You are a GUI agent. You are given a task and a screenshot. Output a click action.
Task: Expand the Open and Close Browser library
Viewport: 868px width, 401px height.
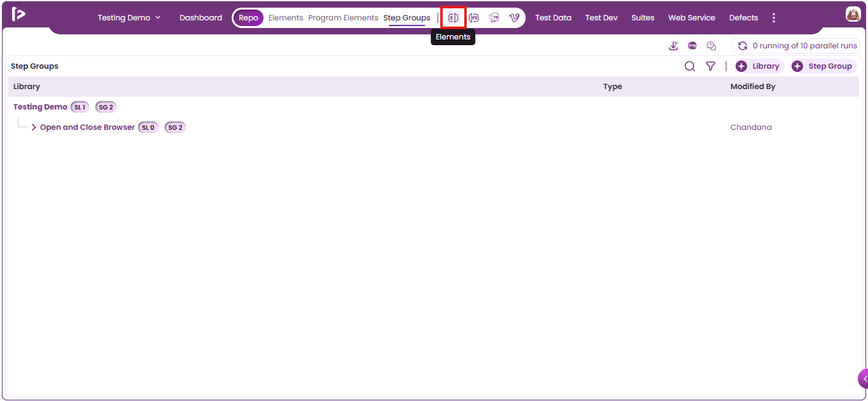pyautogui.click(x=34, y=127)
